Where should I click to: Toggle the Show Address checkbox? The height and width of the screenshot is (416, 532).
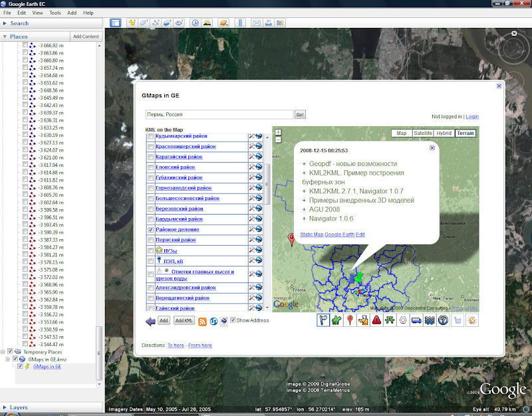pos(233,320)
